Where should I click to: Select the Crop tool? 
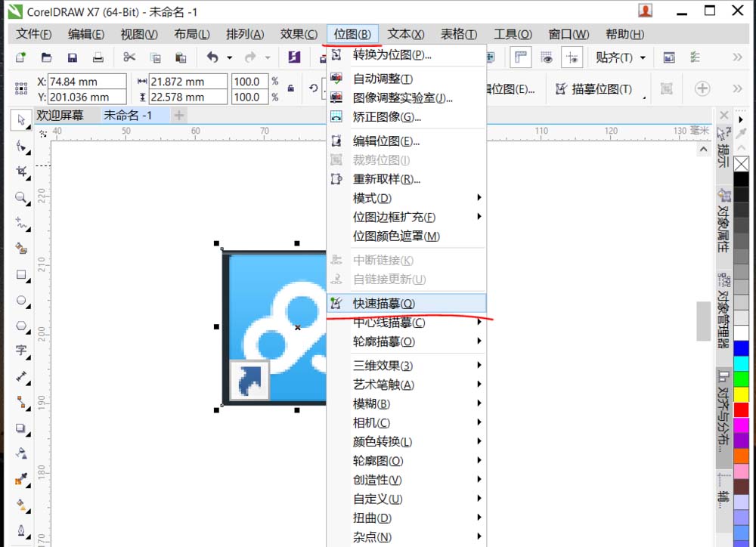(x=20, y=171)
